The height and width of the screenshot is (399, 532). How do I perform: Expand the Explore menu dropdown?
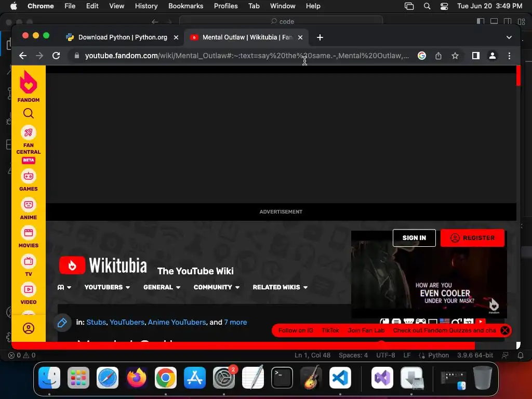tap(64, 287)
